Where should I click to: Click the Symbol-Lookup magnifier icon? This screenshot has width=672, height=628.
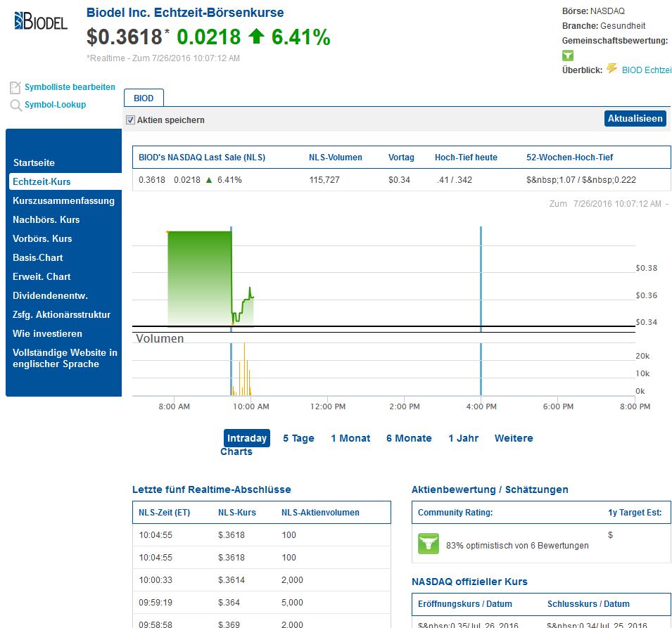point(16,105)
